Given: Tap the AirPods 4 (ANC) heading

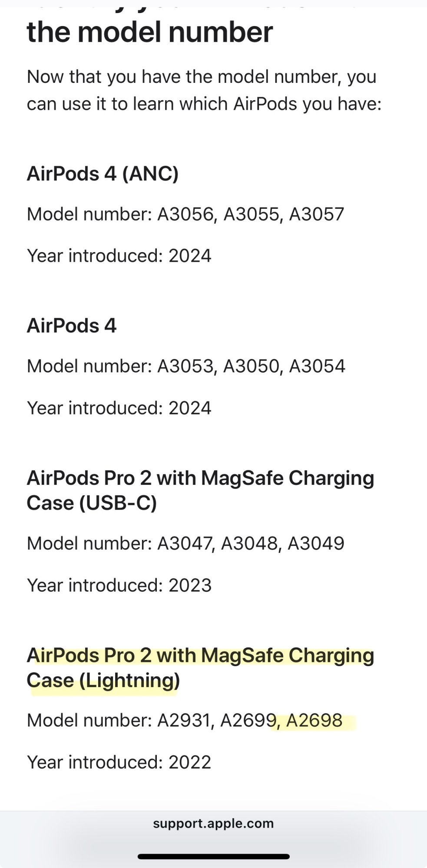Looking at the screenshot, I should point(103,174).
